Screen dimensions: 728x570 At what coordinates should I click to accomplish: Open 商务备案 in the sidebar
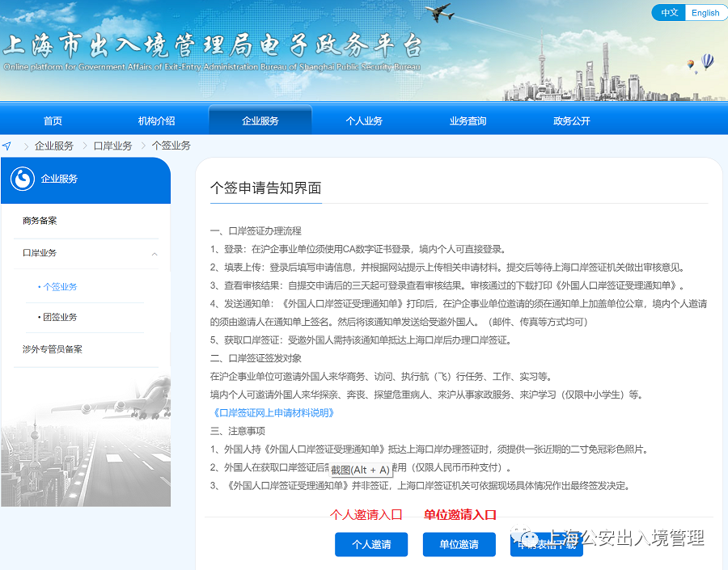pyautogui.click(x=40, y=221)
